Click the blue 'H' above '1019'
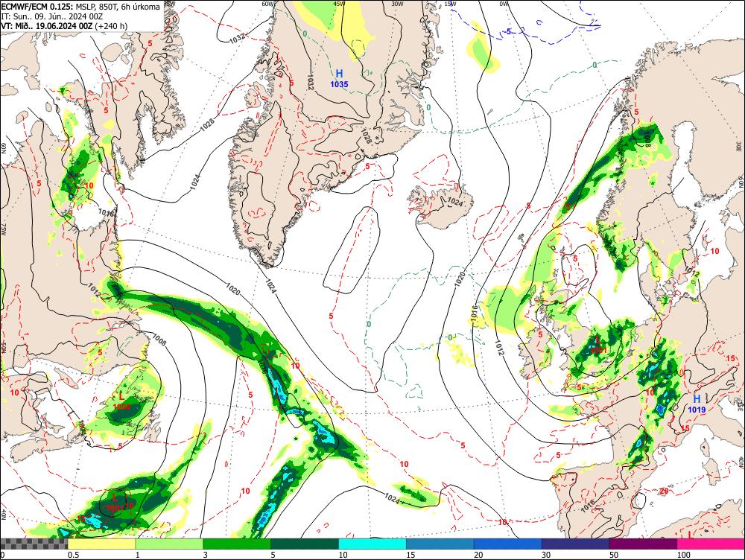 697,399
